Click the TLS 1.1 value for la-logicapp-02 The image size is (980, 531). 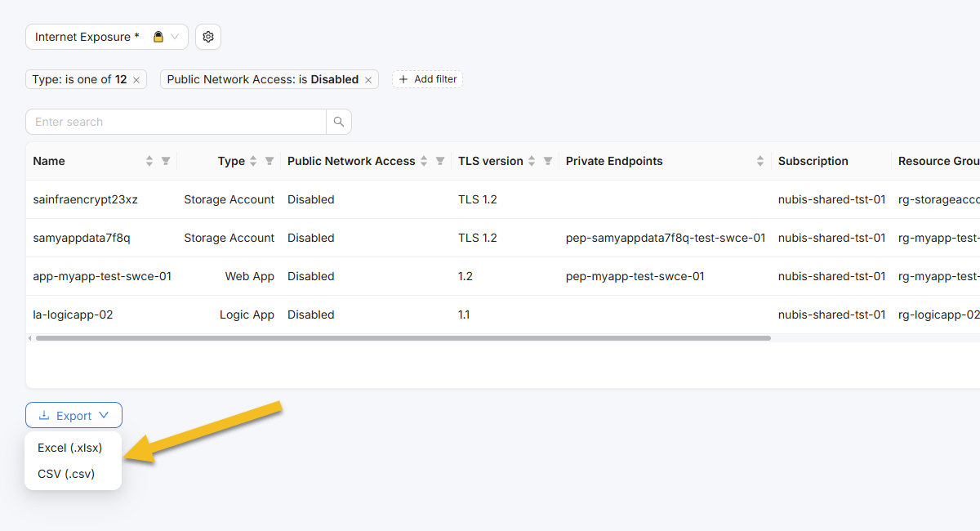[464, 315]
